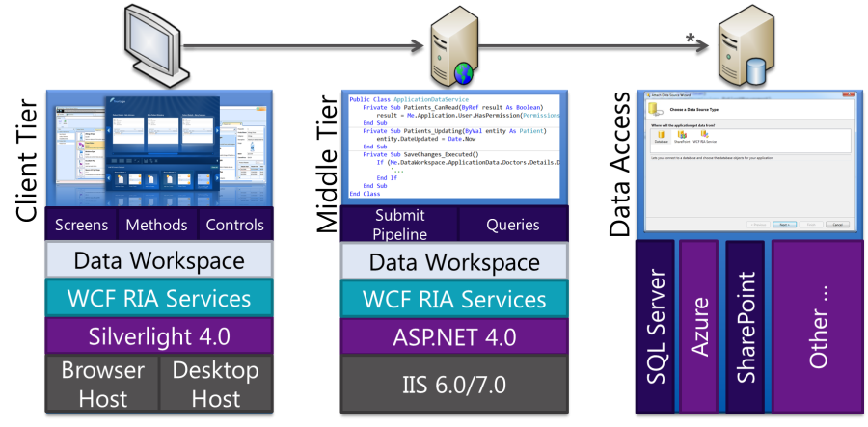This screenshot has height=427, width=868.
Task: Select the SharePoint icon in the wizard
Action: [x=682, y=136]
